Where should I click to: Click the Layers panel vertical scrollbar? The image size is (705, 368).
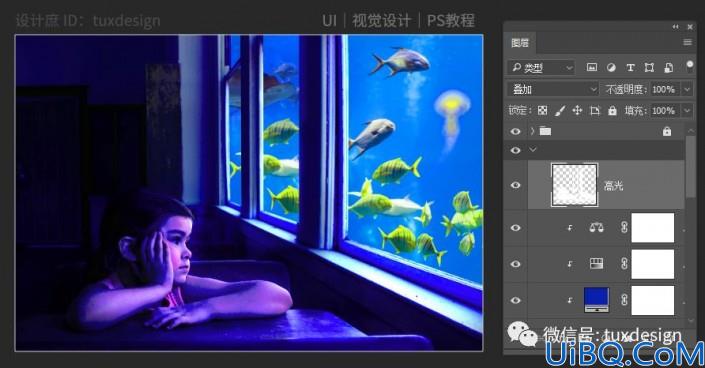[x=691, y=166]
